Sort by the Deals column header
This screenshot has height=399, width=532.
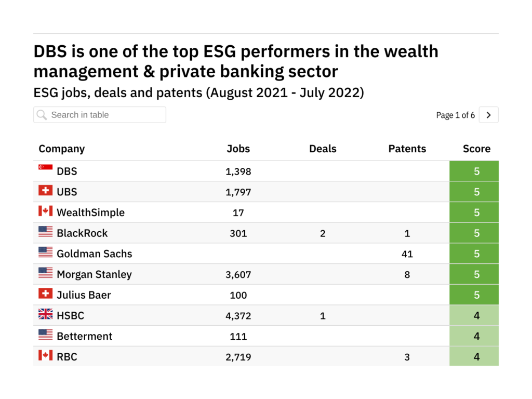coord(323,149)
